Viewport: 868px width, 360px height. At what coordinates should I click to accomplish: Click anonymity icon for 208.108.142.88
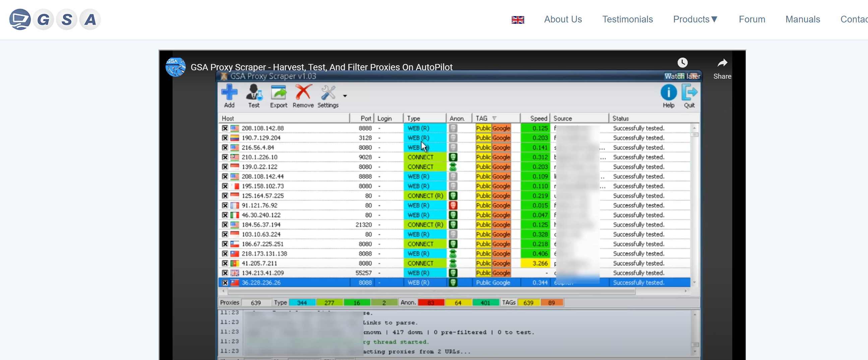pyautogui.click(x=453, y=128)
